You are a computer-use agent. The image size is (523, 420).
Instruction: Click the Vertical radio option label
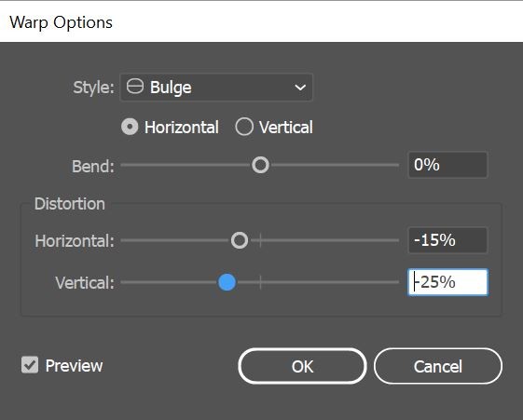(x=286, y=128)
